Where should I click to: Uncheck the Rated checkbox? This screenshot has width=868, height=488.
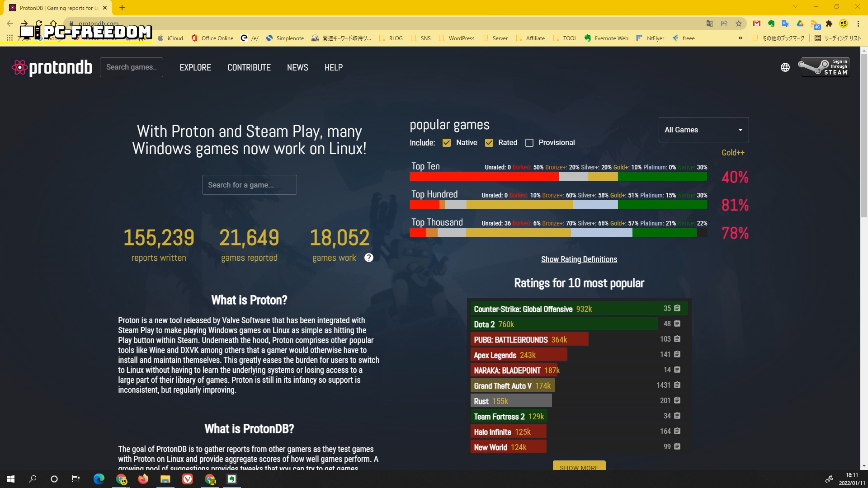coord(489,143)
